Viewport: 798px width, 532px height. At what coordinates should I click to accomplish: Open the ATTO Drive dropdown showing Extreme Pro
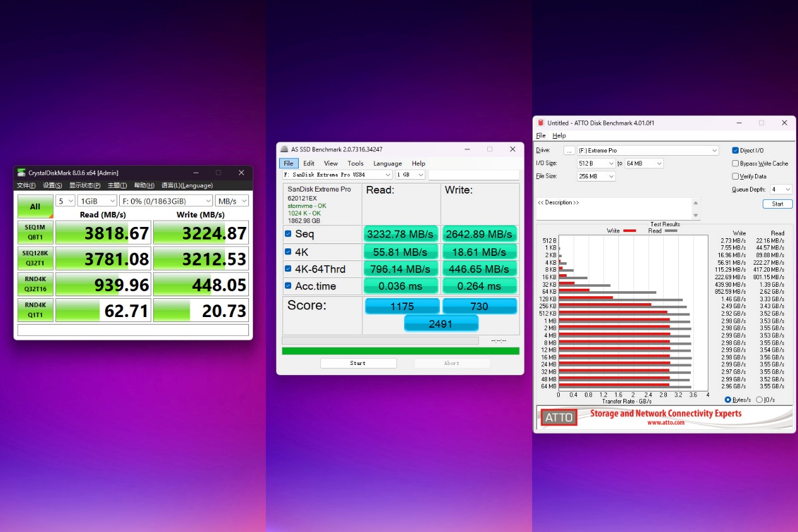(x=648, y=151)
